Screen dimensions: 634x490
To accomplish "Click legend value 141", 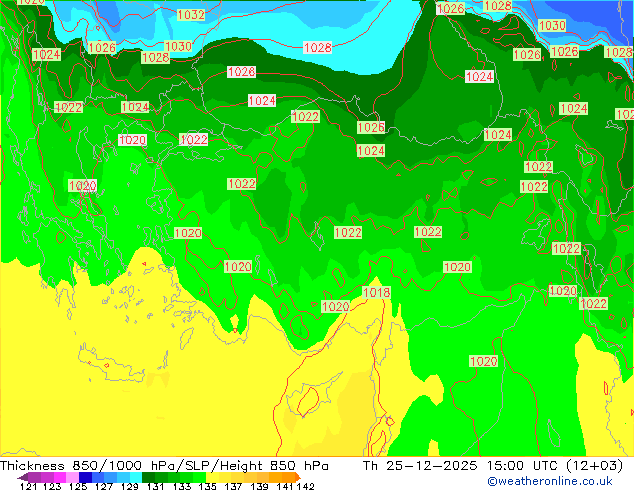I will tap(285, 486).
